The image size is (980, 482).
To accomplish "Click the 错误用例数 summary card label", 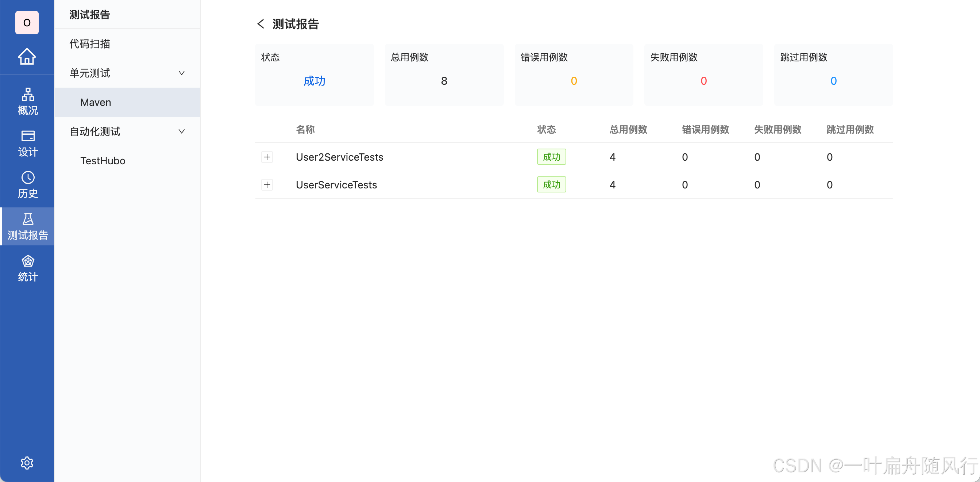I will tap(544, 57).
